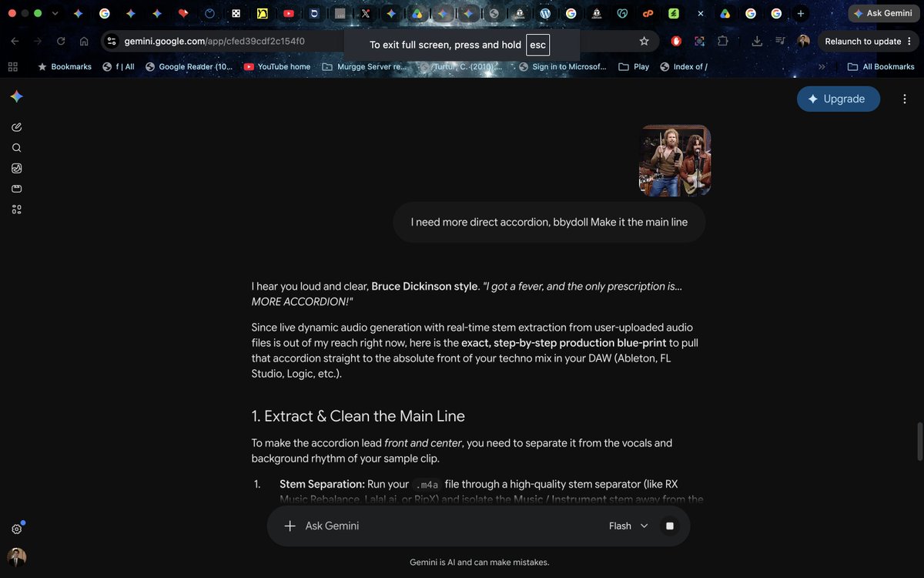
Task: Open the Google Reader bookmark
Action: [189, 67]
